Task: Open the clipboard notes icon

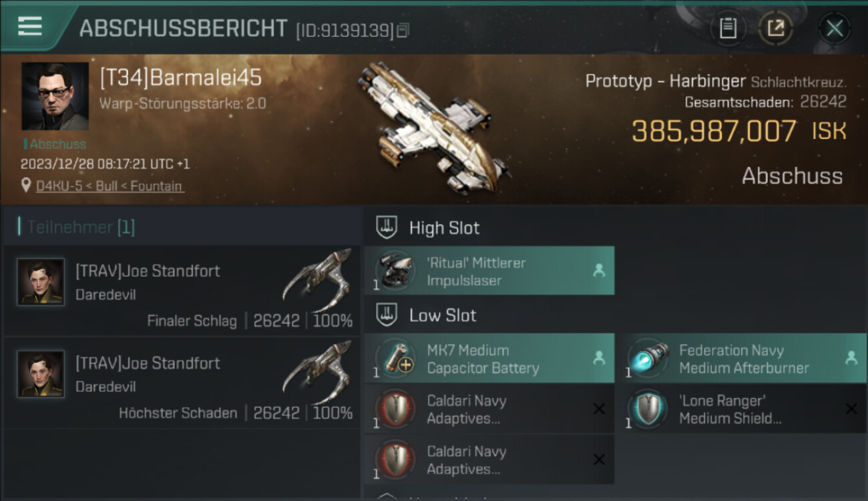Action: click(728, 29)
